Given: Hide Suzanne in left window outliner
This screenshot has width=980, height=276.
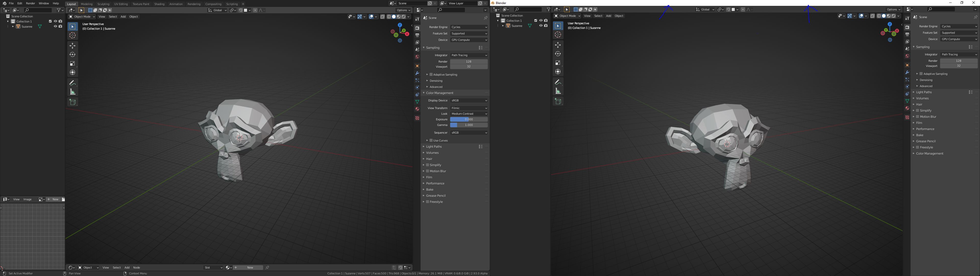Looking at the screenshot, I should click(55, 27).
